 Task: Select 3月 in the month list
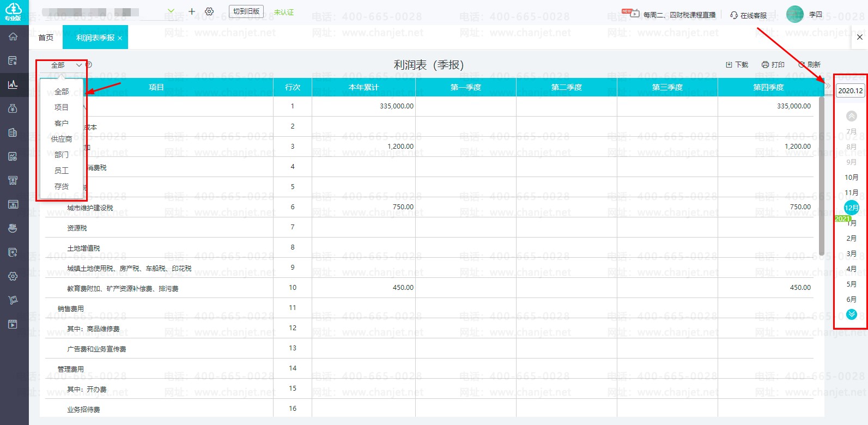(852, 253)
